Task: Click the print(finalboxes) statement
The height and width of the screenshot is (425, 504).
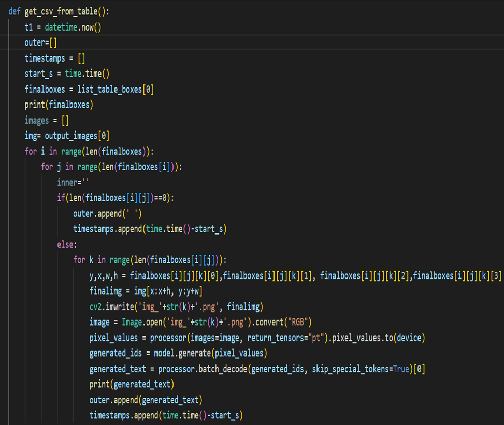Action: coord(59,105)
